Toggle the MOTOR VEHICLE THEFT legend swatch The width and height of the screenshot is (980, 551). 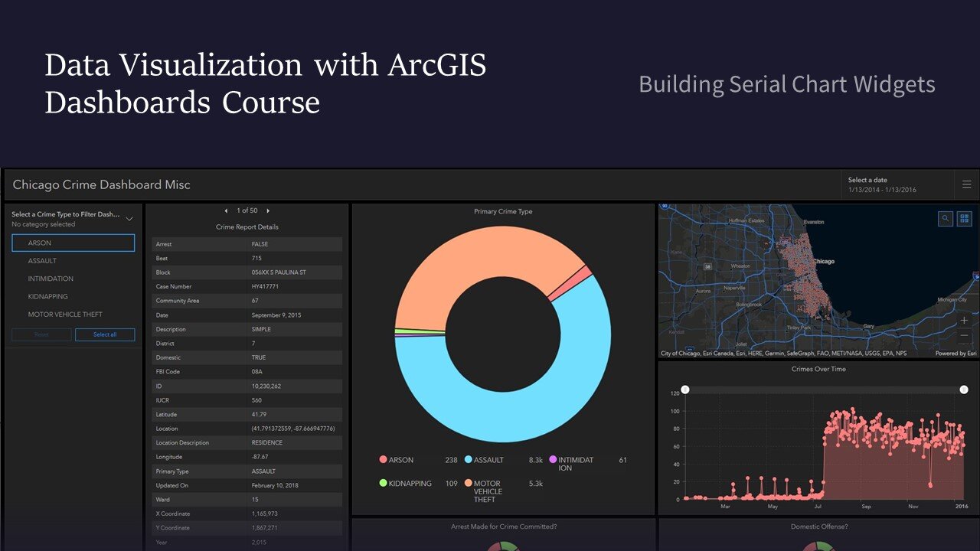[468, 484]
